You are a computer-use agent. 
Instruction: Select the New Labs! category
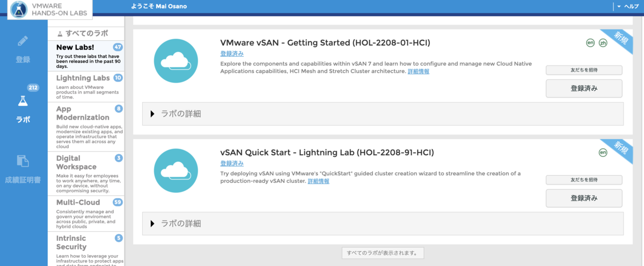click(86, 56)
